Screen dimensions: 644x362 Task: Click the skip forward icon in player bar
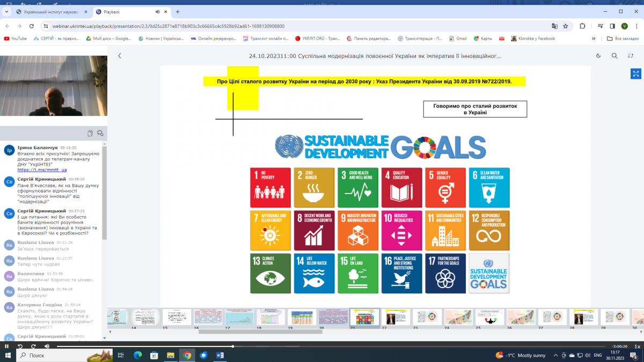click(33, 346)
